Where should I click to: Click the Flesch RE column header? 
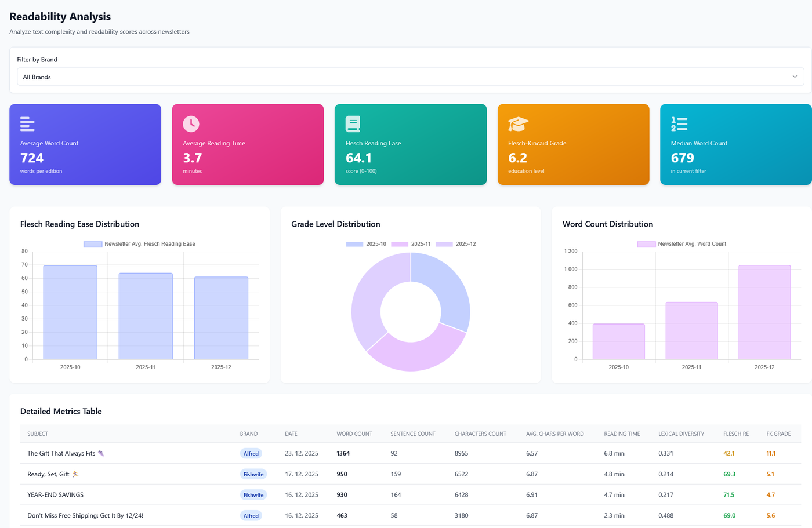[x=736, y=434]
